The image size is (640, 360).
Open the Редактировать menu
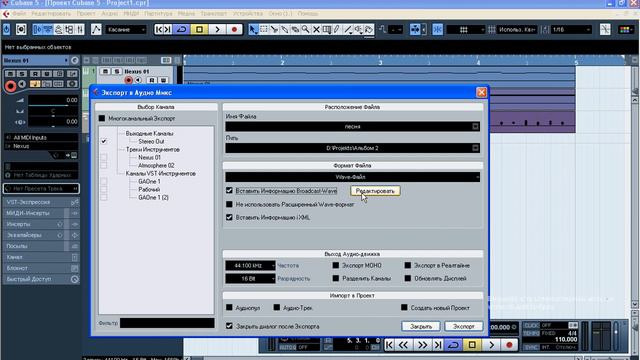pyautogui.click(x=51, y=13)
